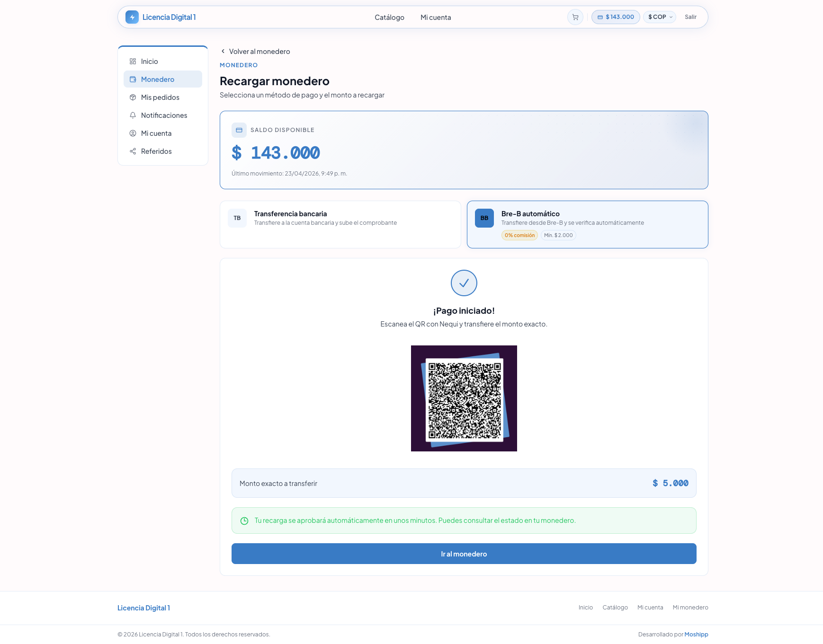Click the Licencia Digital 1 lightning logo icon
The width and height of the screenshot is (823, 644).
[x=132, y=17]
